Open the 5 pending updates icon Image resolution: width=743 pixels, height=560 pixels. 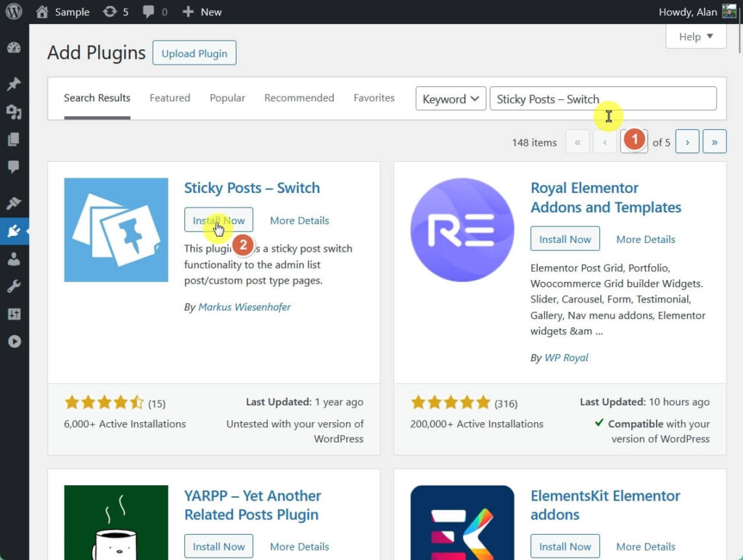115,12
